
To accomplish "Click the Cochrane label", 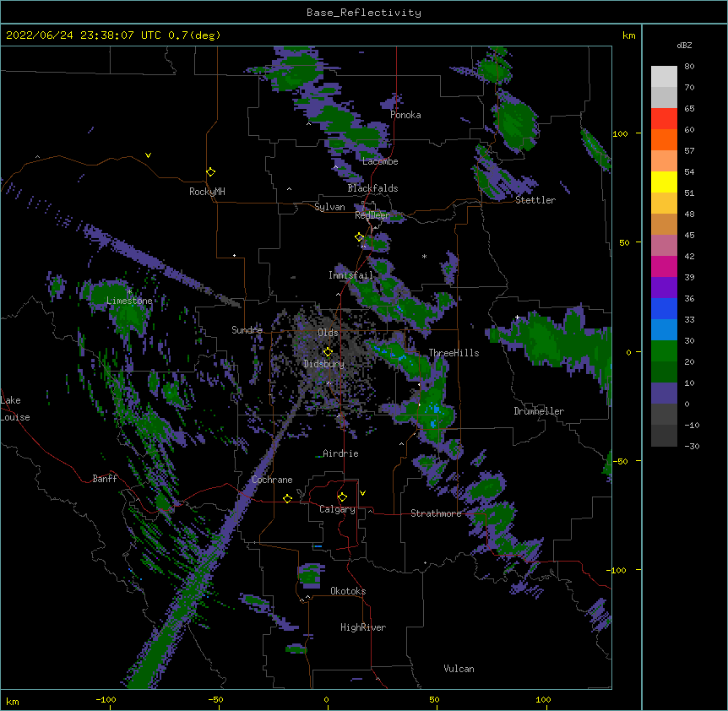I will tap(272, 480).
